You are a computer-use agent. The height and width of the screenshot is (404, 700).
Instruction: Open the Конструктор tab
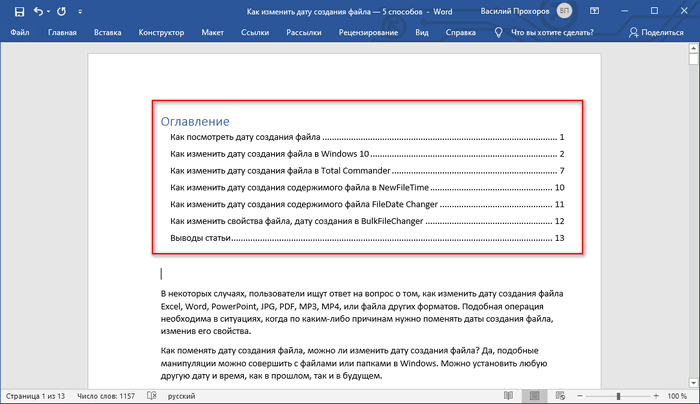click(161, 33)
